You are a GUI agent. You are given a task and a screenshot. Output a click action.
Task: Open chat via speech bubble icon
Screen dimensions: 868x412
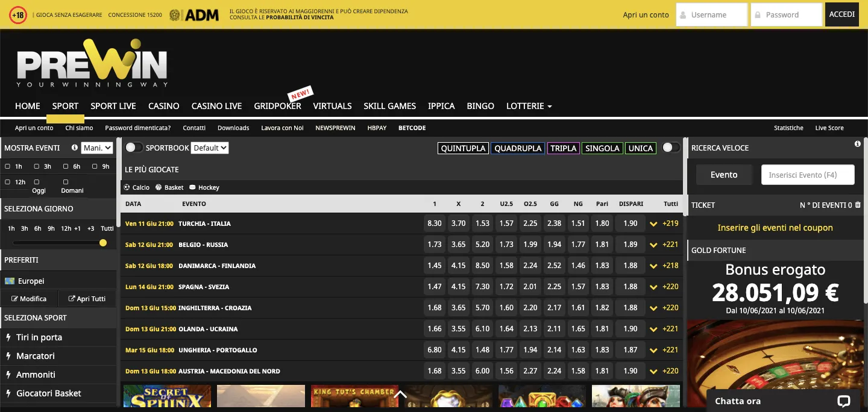point(843,401)
